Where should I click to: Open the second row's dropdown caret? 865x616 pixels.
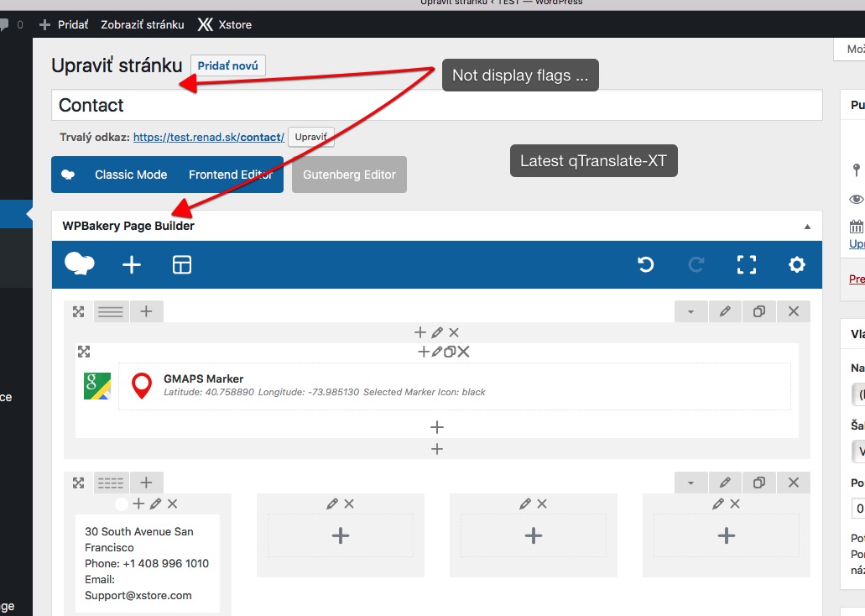tap(690, 483)
